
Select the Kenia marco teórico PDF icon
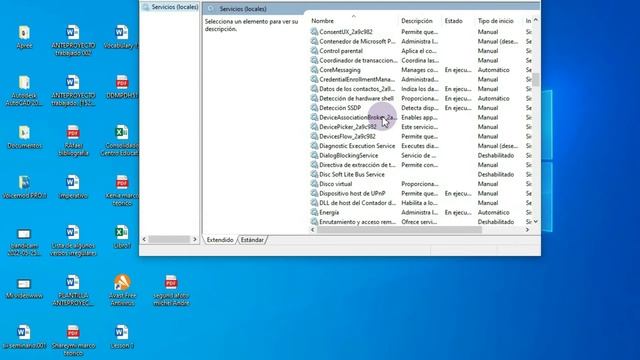click(122, 182)
